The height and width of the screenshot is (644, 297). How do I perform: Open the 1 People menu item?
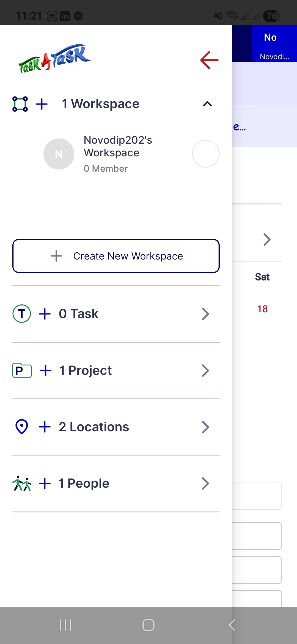(x=84, y=483)
